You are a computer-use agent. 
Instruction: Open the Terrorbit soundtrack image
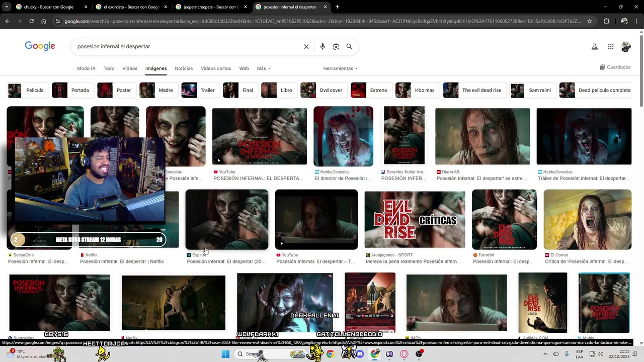pos(504,219)
